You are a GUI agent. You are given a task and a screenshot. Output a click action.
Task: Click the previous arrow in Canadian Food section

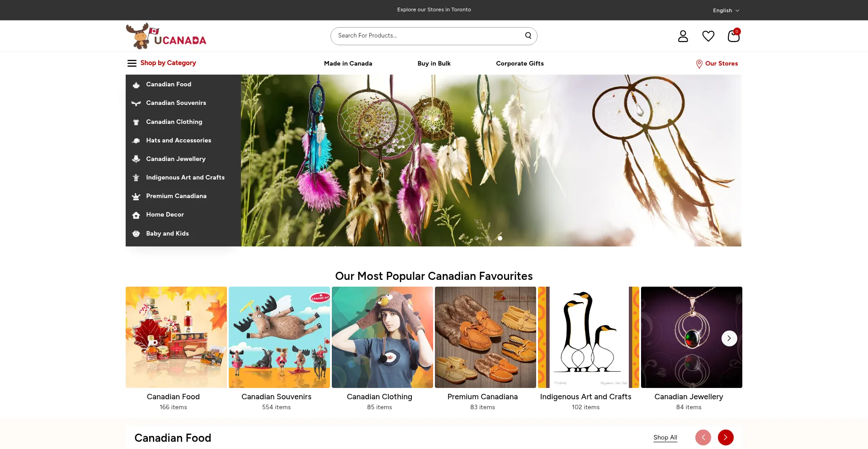(703, 437)
